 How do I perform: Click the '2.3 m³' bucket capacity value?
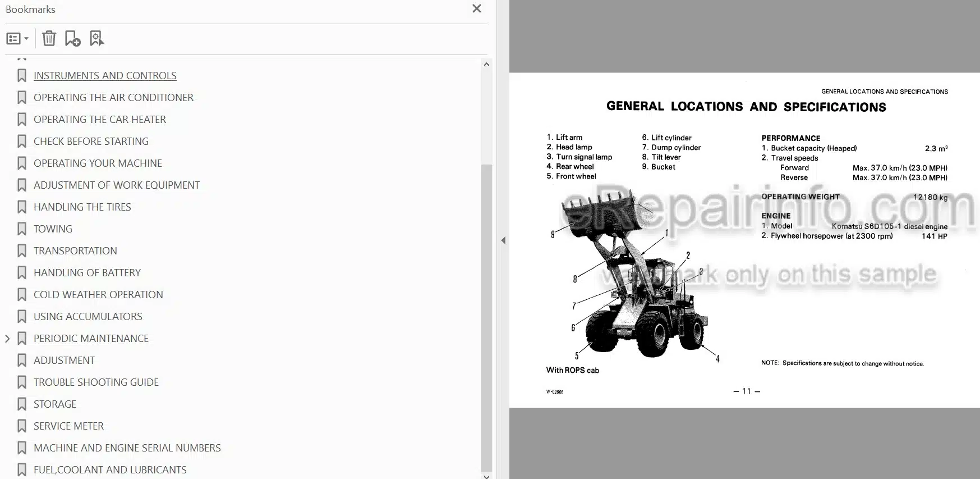point(936,148)
